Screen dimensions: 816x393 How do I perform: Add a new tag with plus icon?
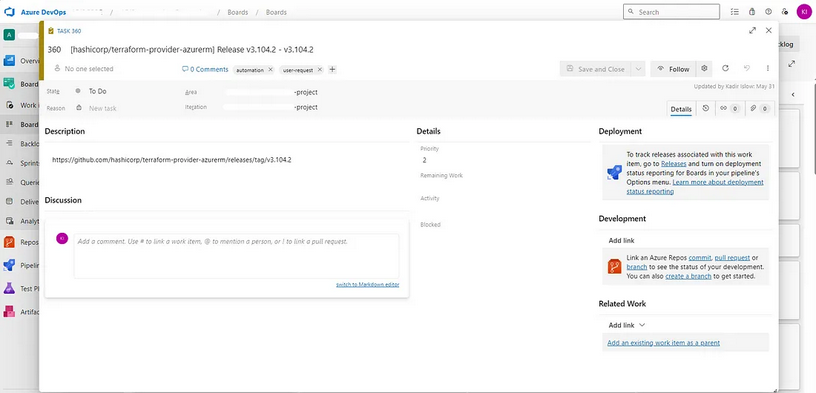point(333,69)
